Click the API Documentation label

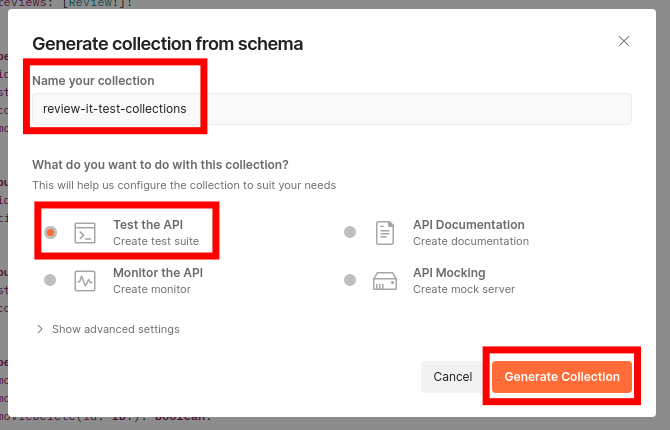tap(469, 225)
